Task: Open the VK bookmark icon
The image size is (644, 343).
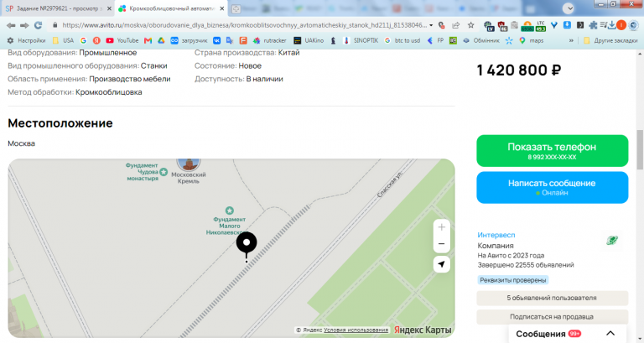Action: click(x=216, y=40)
